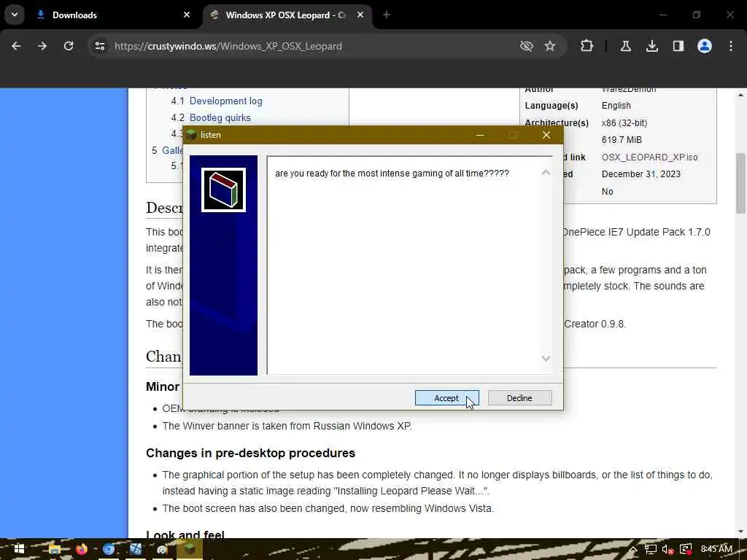Click dialog text box scroll up arrow
Screen dimensions: 747x560
coord(546,172)
